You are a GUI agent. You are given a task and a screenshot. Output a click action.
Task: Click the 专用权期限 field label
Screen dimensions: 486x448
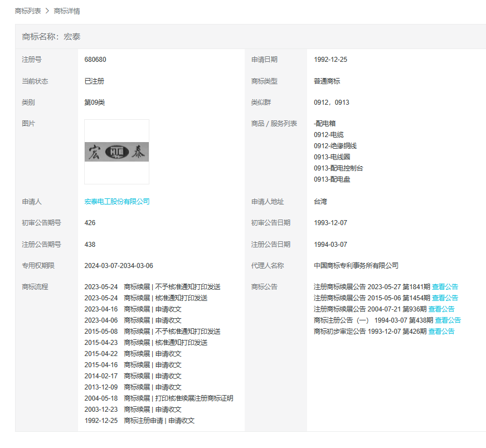(38, 266)
